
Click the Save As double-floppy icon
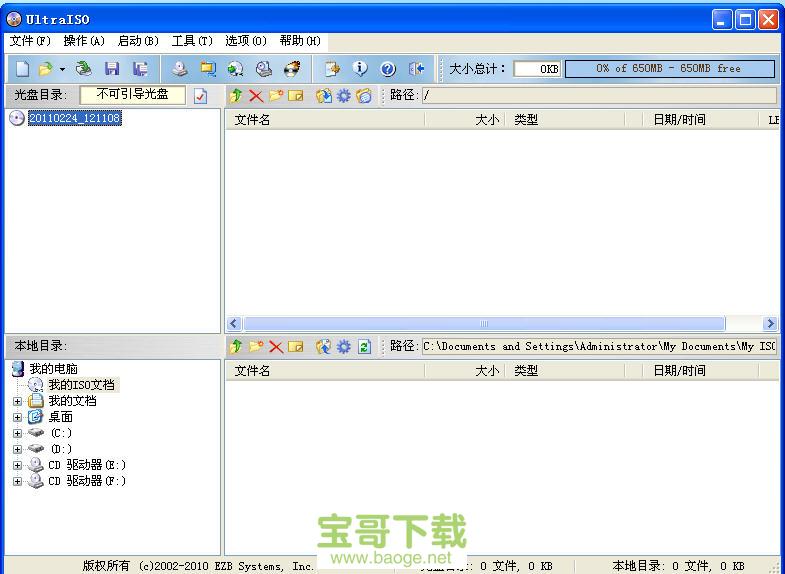click(x=140, y=69)
